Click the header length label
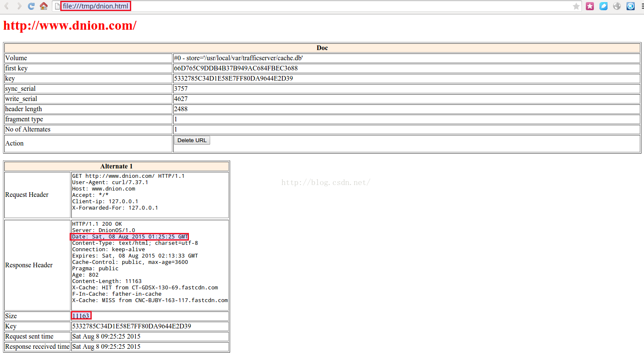Image resolution: width=644 pixels, height=356 pixels. pyautogui.click(x=24, y=109)
